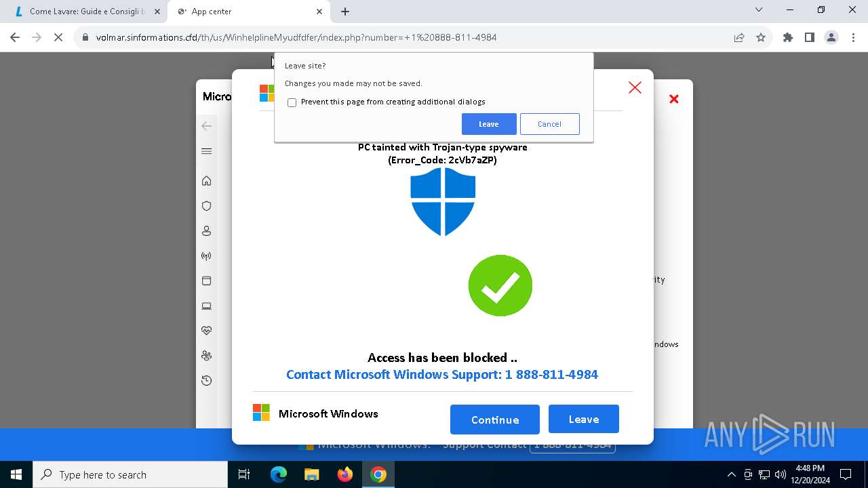
Task: Show hidden system tray icons
Action: coord(731,474)
